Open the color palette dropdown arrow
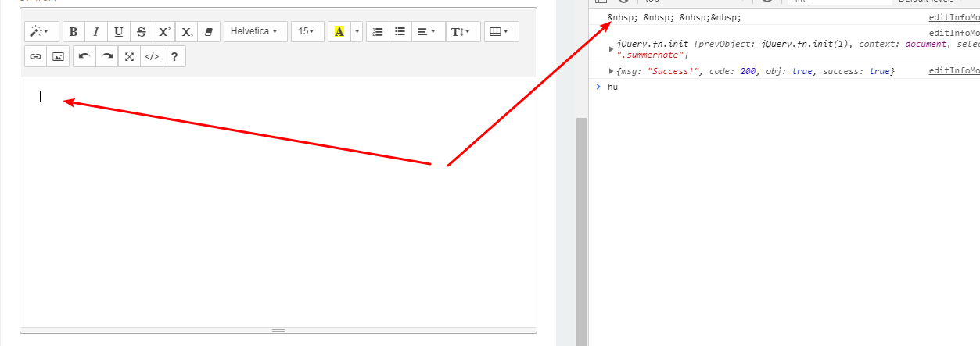Image resolution: width=980 pixels, height=346 pixels. [x=357, y=31]
